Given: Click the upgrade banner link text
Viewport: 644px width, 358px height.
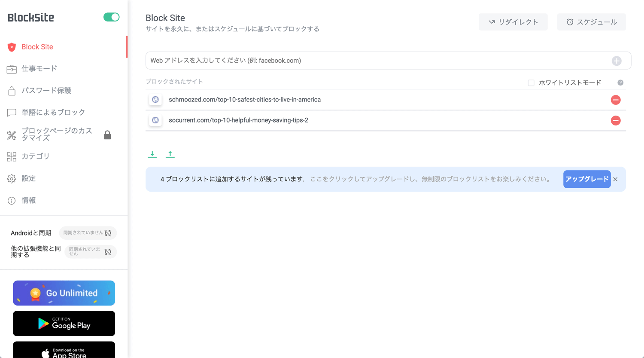Looking at the screenshot, I should pos(430,179).
